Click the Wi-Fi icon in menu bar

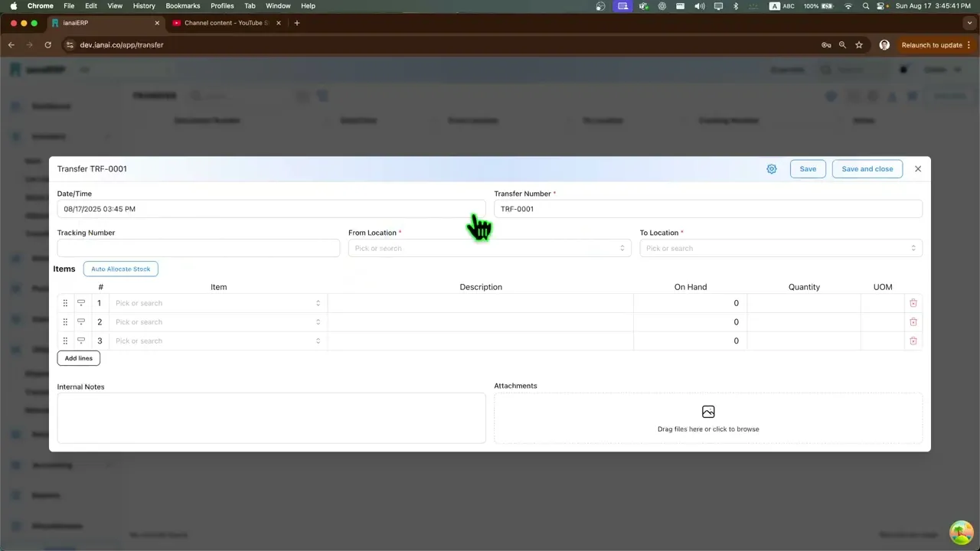848,5
